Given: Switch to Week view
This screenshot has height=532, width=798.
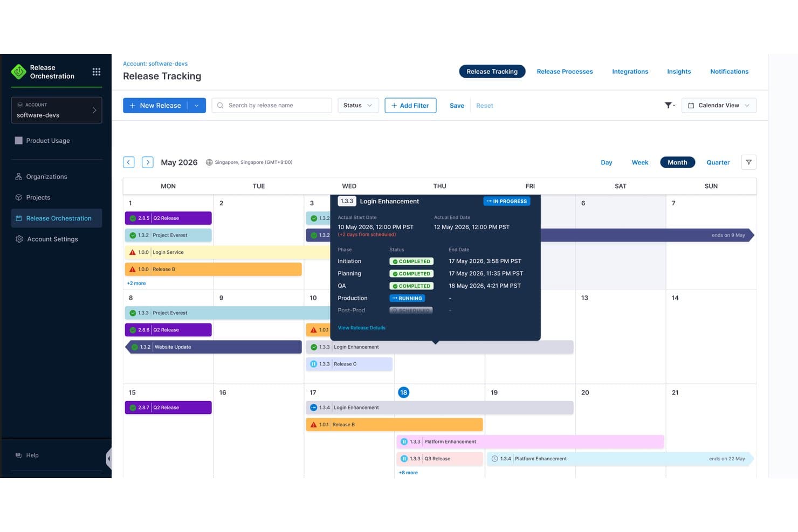Looking at the screenshot, I should [640, 162].
